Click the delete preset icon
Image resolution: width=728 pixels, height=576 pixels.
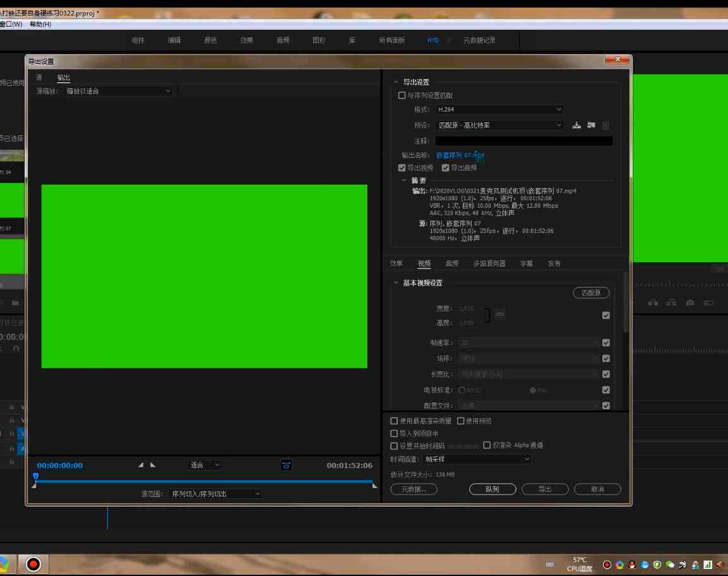pos(606,126)
